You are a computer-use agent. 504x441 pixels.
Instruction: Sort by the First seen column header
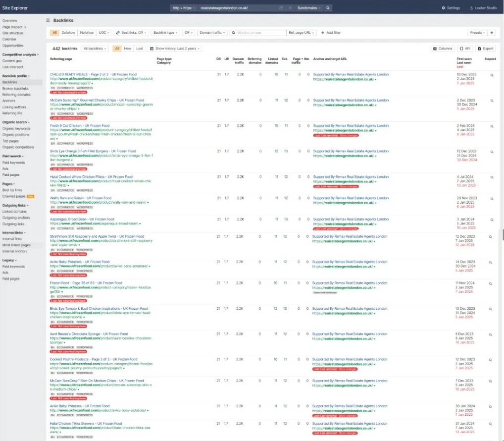(464, 59)
